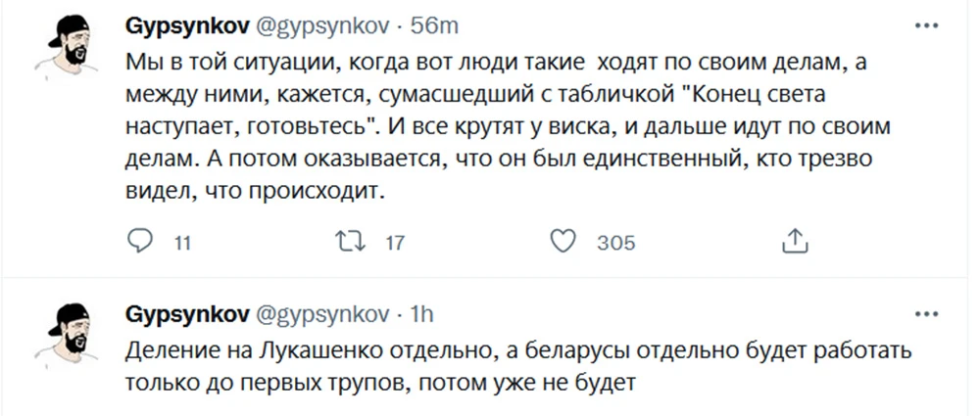Screen dimensions: 980x416
Task: Open Gypsynkov avatar on the first tweet
Action: click(70, 47)
